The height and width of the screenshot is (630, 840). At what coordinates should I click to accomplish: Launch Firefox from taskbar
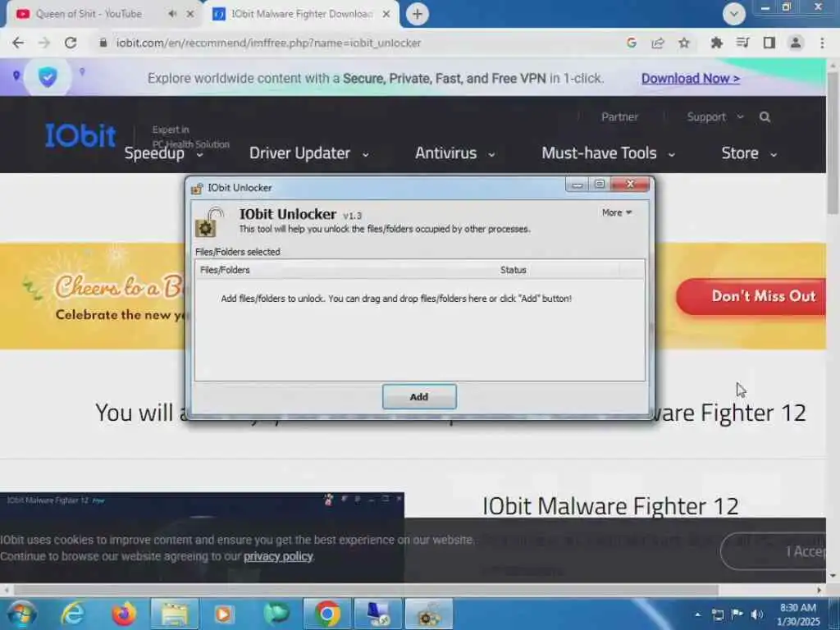coord(124,614)
